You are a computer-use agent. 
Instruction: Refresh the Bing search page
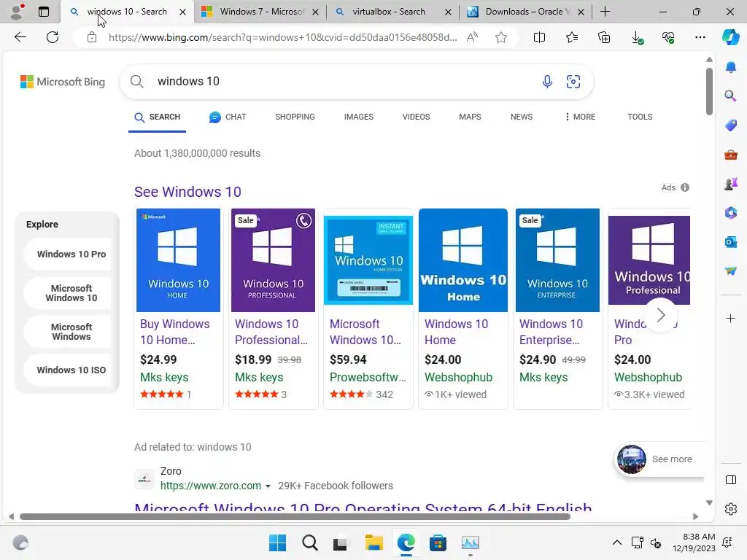pos(53,37)
